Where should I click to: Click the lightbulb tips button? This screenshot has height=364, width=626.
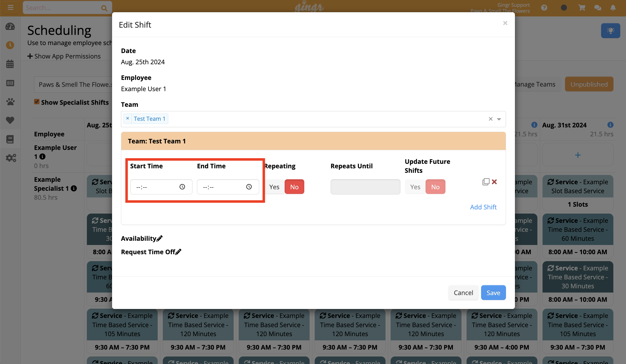click(611, 31)
